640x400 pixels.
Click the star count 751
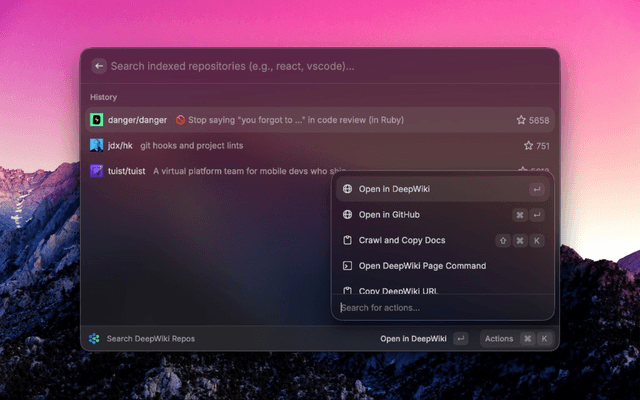[x=543, y=146]
